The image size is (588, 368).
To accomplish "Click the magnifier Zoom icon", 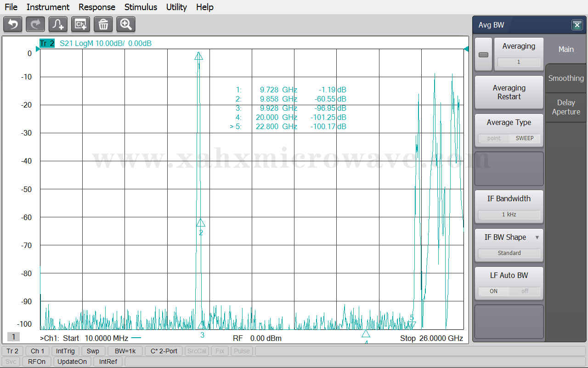I will (126, 24).
